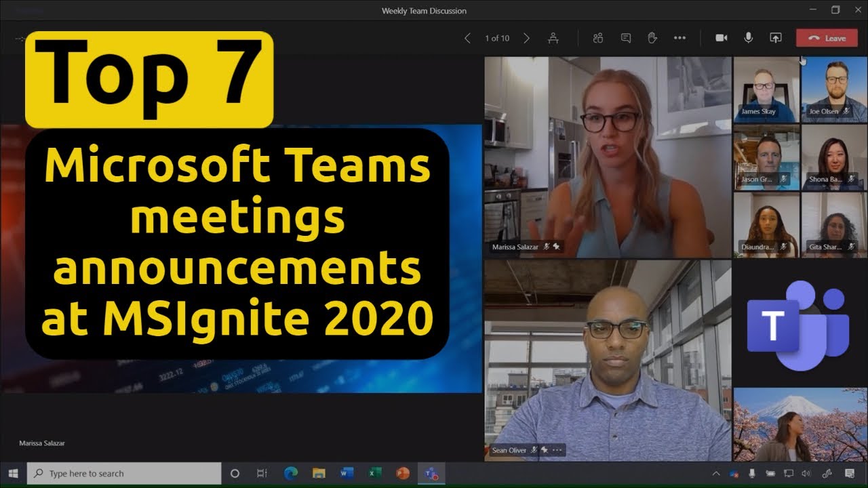The image size is (868, 488).
Task: Launch Microsoft Edge from the taskbar
Action: coord(291,474)
